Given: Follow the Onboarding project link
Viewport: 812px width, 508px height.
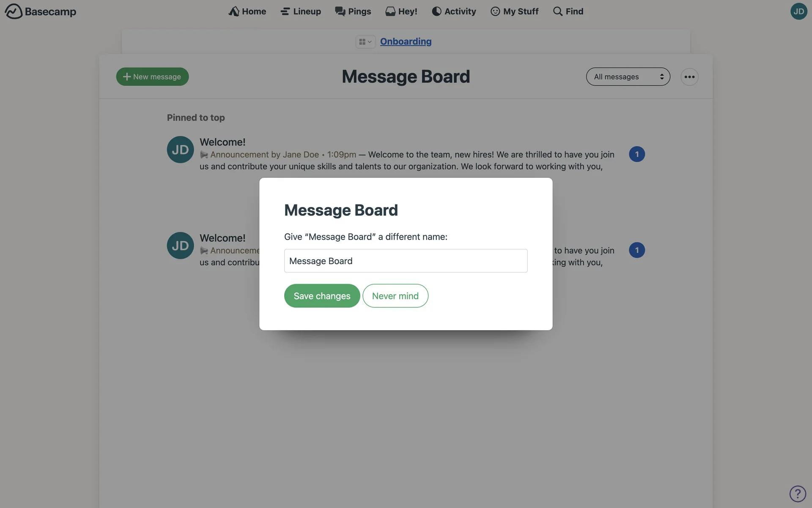Looking at the screenshot, I should [406, 41].
